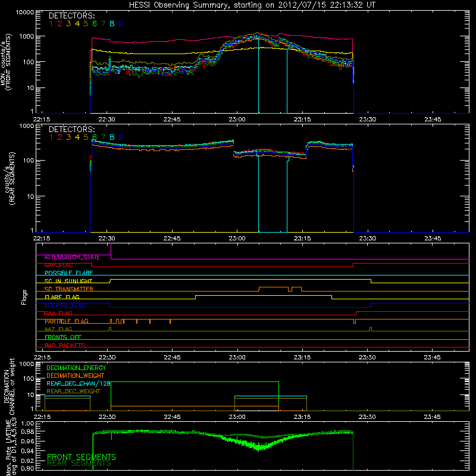Viewport: 476px width, 476px height.
Task: Click 10000 tick on front segments plot
Action: pos(25,12)
